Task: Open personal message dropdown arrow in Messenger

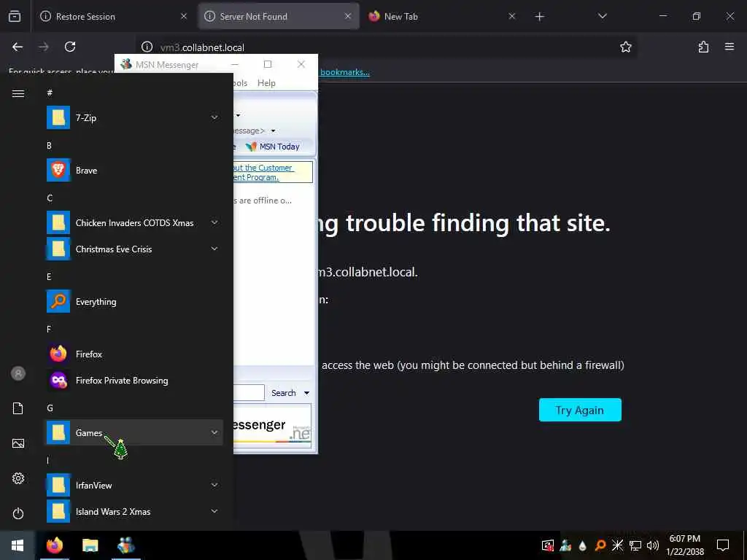Action: 273,131
